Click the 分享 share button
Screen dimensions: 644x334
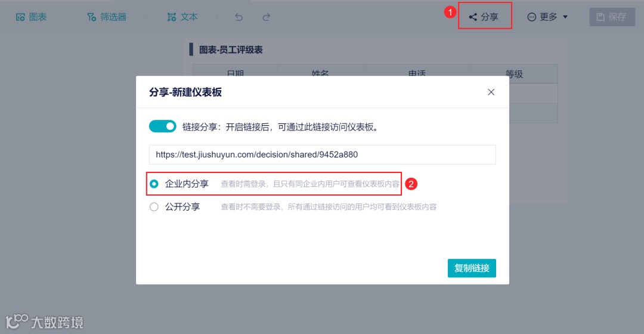coord(484,17)
